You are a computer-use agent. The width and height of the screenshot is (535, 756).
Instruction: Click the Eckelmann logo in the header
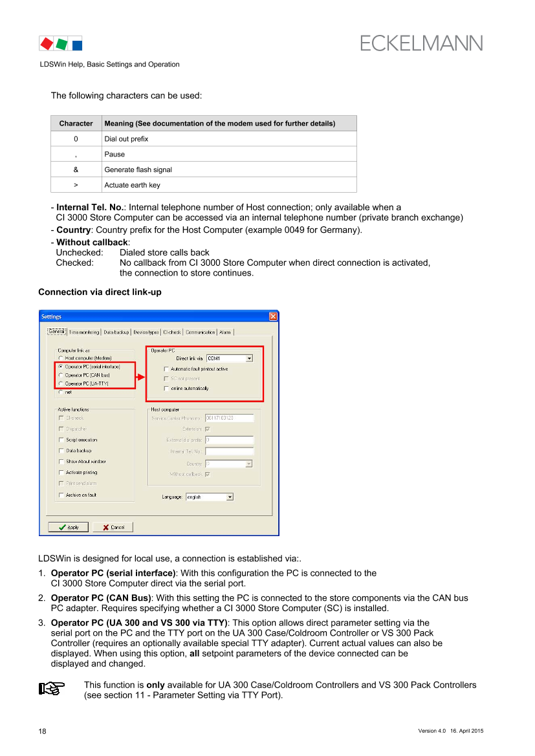point(421,43)
